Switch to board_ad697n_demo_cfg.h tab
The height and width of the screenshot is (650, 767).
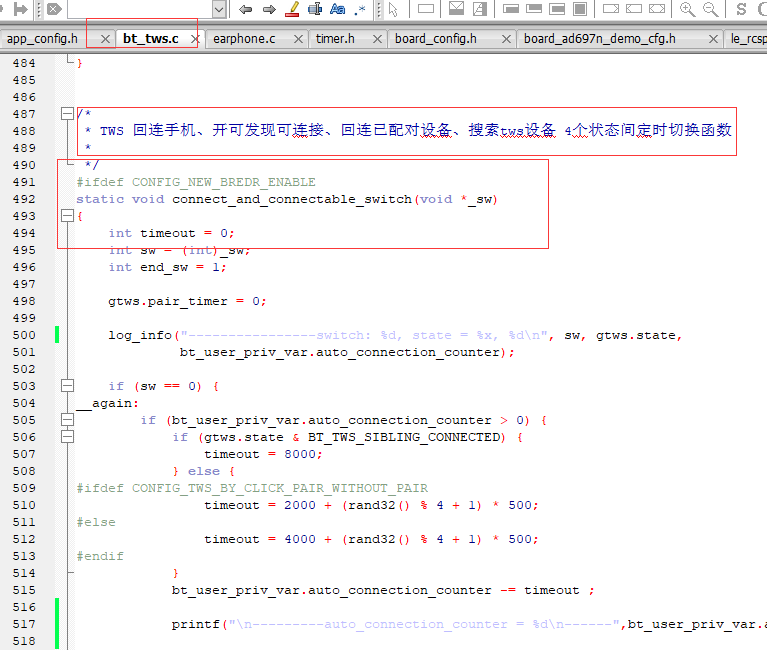coord(600,39)
